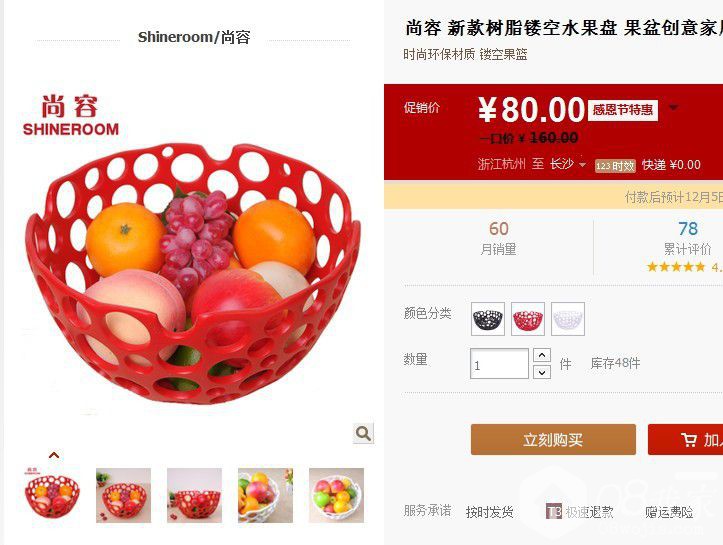Click the 感恩节特惠 promotion tag
This screenshot has width=723, height=545.
622,110
